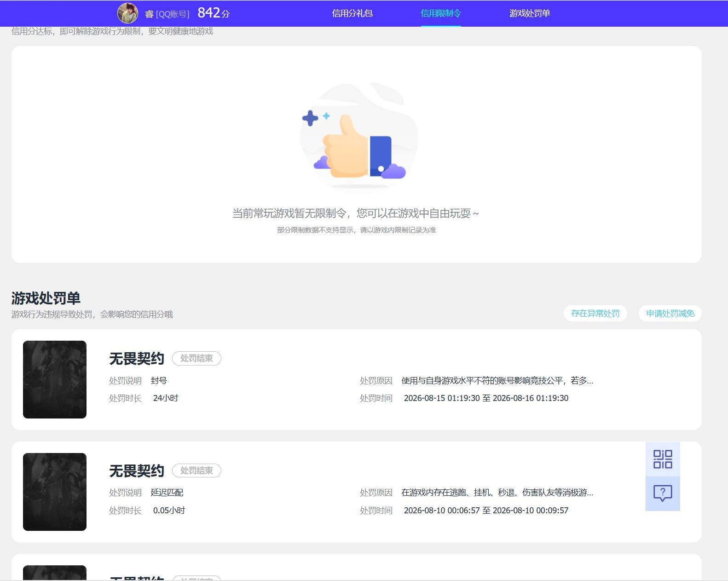728x581 pixels.
Task: Click the 0.05小时 penalty duration
Action: [169, 511]
